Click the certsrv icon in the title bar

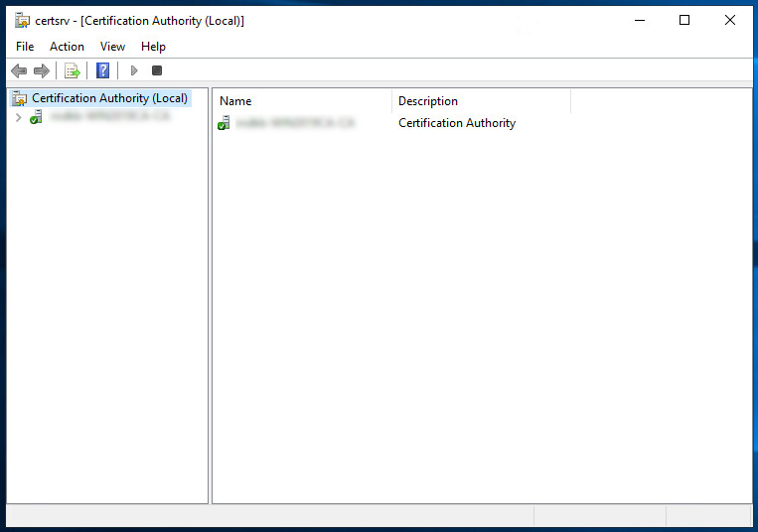tap(22, 20)
